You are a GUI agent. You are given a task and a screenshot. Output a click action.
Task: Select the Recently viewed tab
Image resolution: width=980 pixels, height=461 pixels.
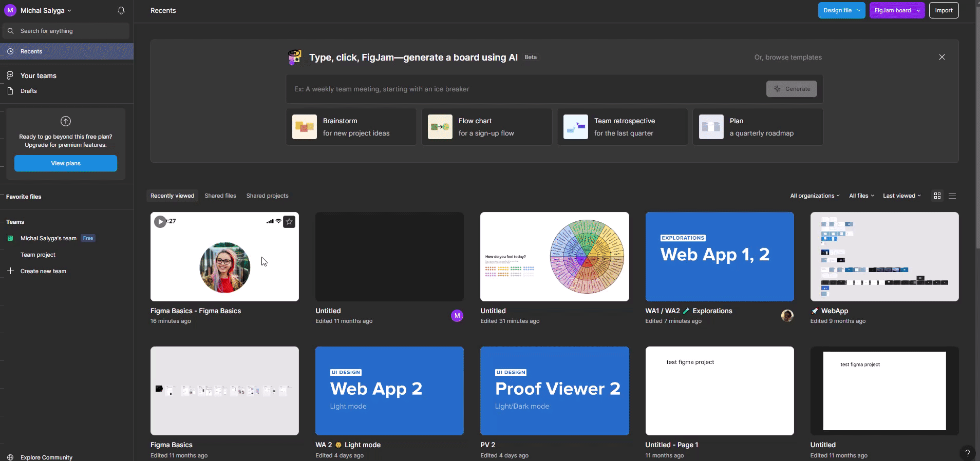172,196
